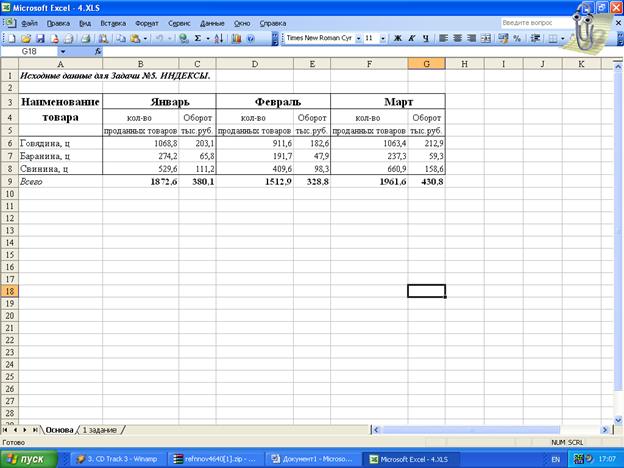Click the fx insert function icon
Image resolution: width=624 pixels, height=468 pixels.
tap(98, 51)
